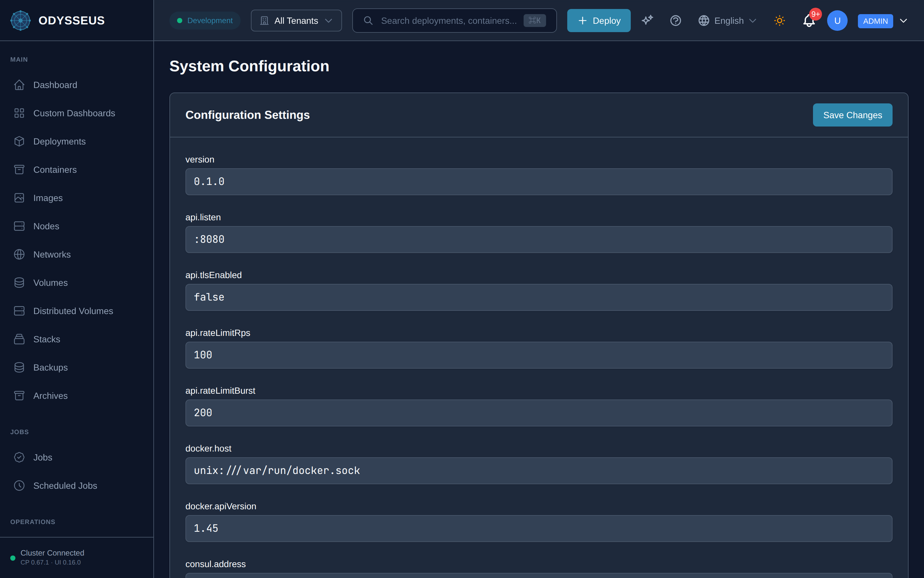The image size is (924, 578).
Task: Click the Deploy button
Action: [x=599, y=21]
